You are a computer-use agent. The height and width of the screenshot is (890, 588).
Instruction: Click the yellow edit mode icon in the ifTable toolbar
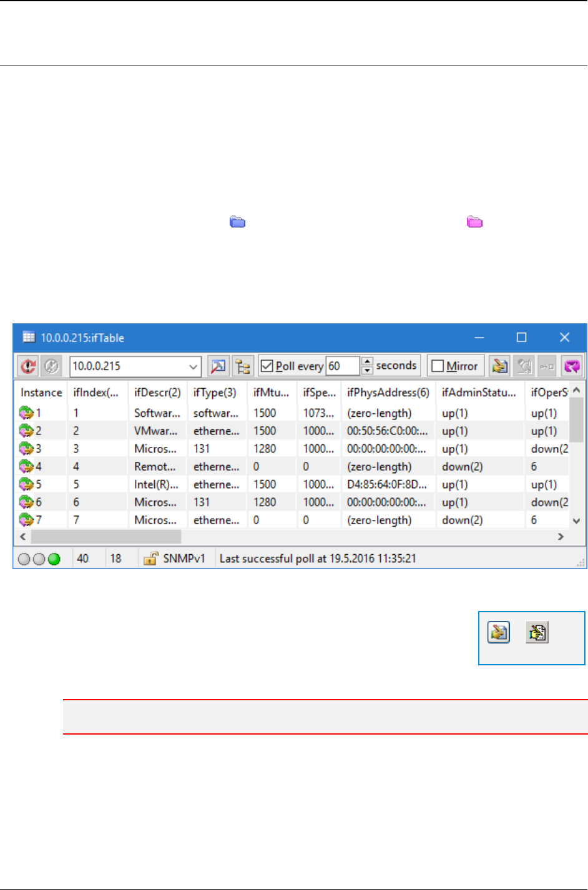click(x=499, y=366)
